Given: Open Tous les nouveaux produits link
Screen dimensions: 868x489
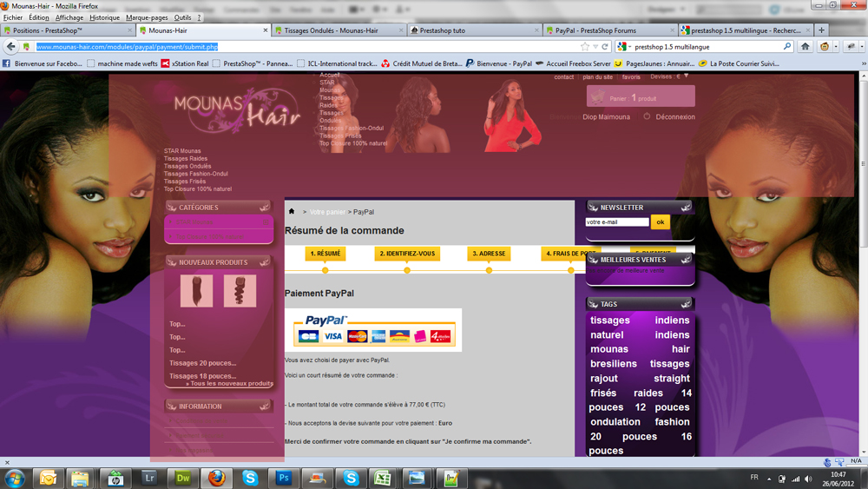Looking at the screenshot, I should pyautogui.click(x=230, y=383).
